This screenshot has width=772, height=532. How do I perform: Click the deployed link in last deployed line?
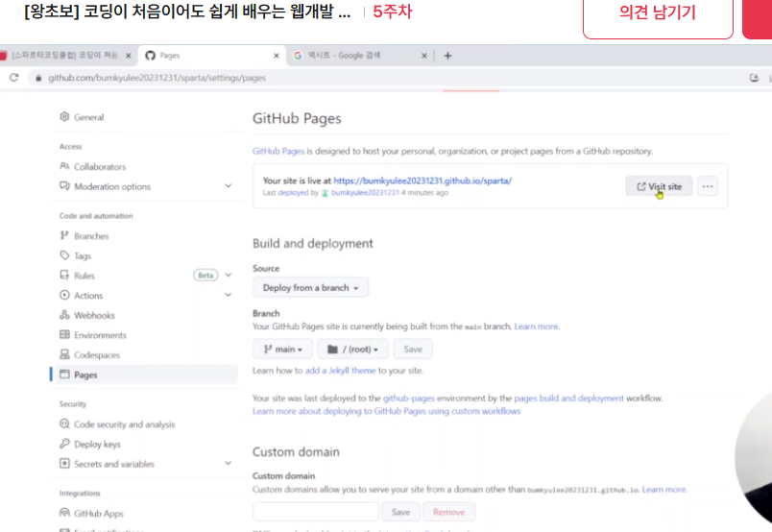[x=293, y=193]
